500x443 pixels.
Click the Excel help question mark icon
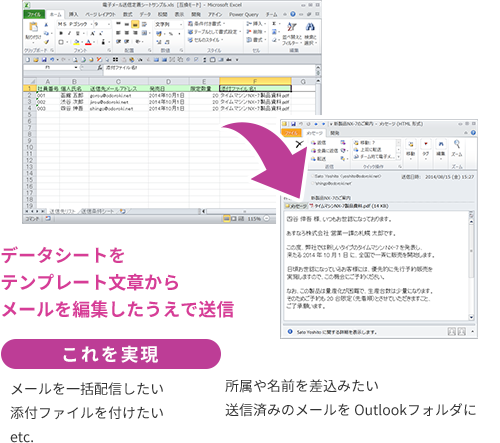(293, 14)
